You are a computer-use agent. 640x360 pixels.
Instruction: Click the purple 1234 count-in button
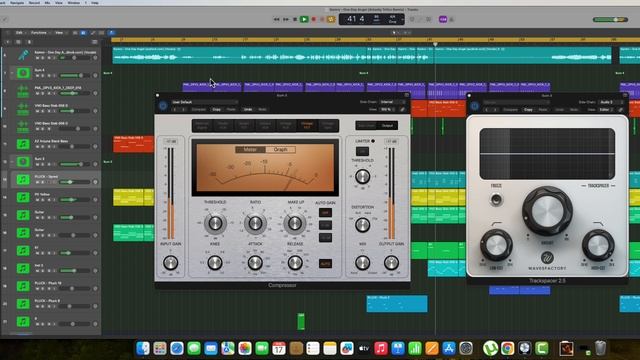[x=443, y=19]
